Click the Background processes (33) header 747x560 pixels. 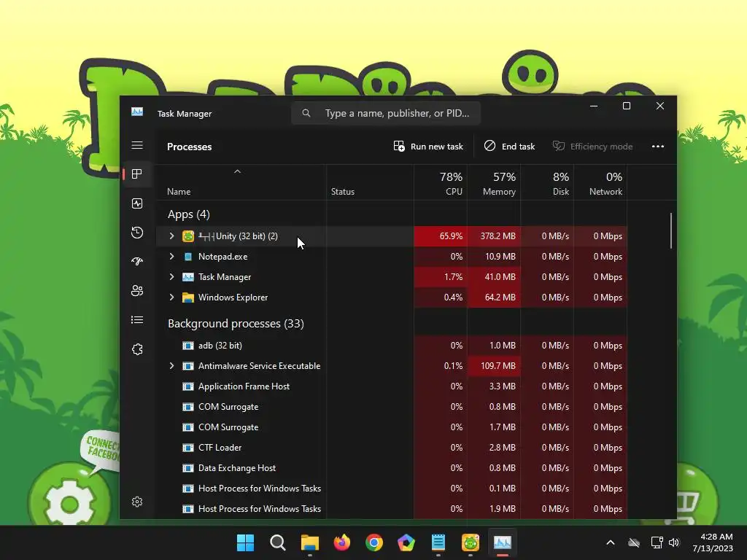point(236,324)
